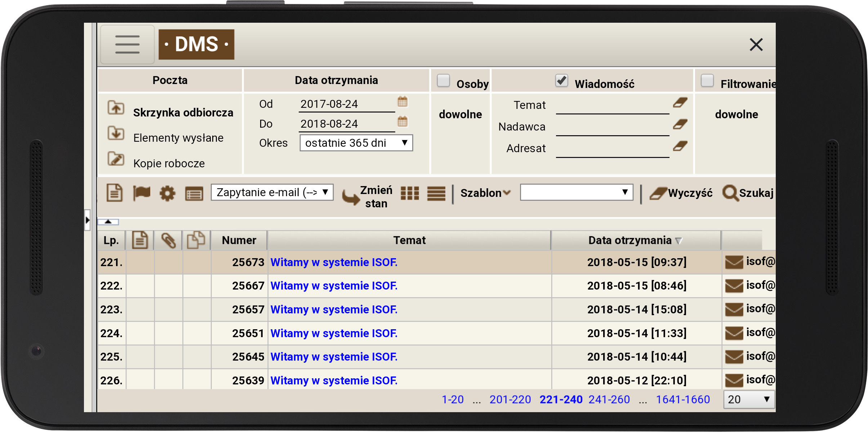Open the page size dropdown showing 20

pyautogui.click(x=749, y=400)
